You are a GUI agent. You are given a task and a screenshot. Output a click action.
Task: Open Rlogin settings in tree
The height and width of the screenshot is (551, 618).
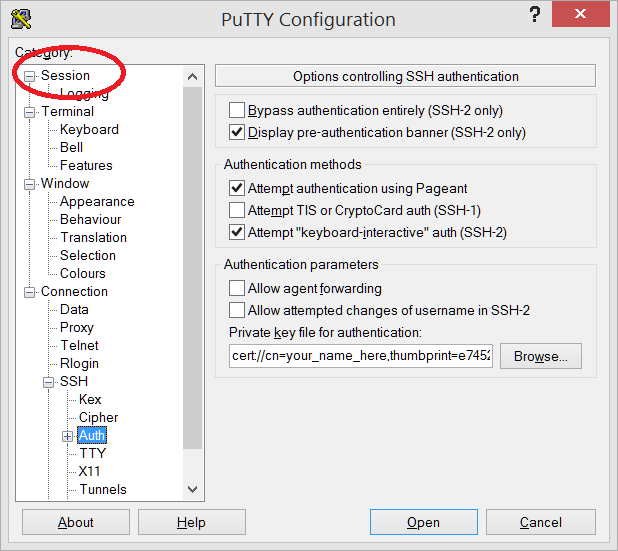(x=79, y=364)
